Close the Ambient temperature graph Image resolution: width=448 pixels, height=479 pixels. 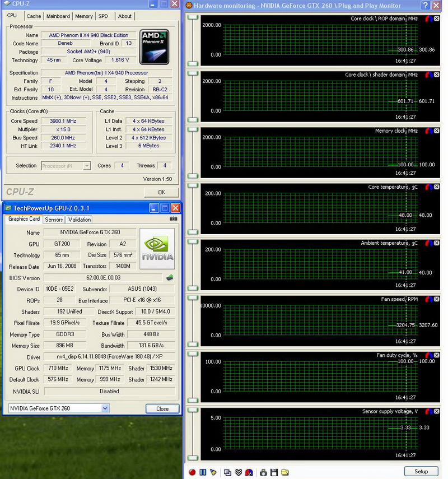437,243
